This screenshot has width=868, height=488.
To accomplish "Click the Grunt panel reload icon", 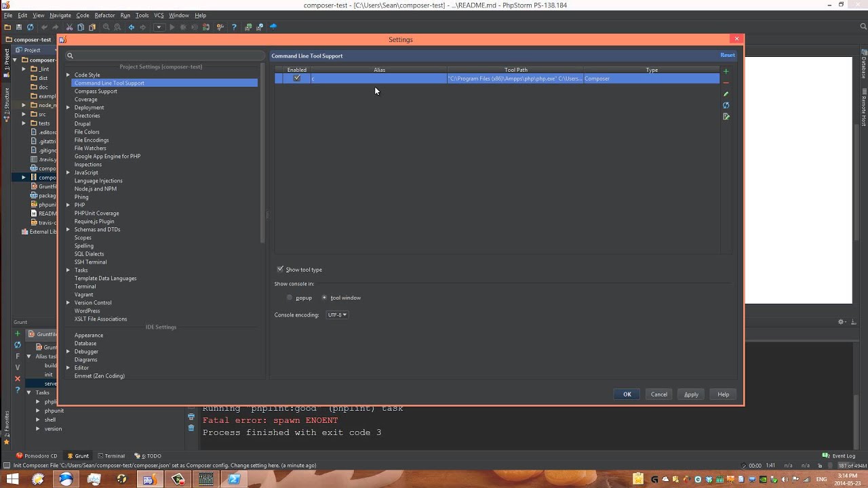I will [18, 345].
